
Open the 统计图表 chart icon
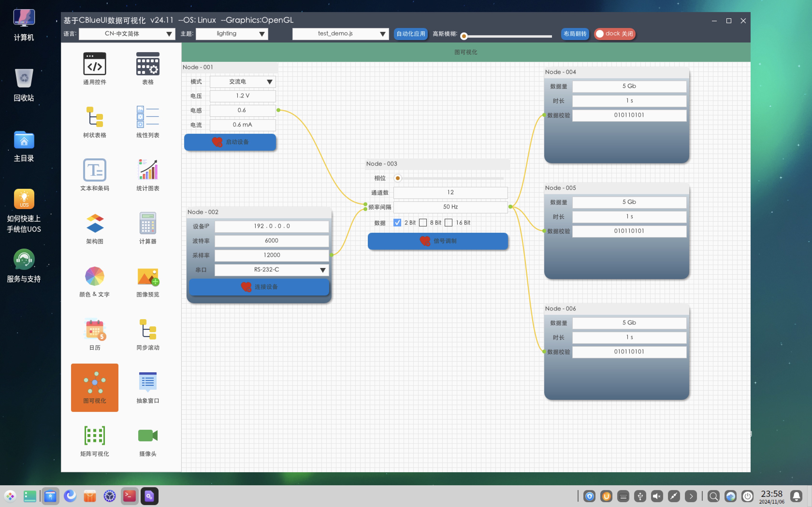tap(148, 170)
